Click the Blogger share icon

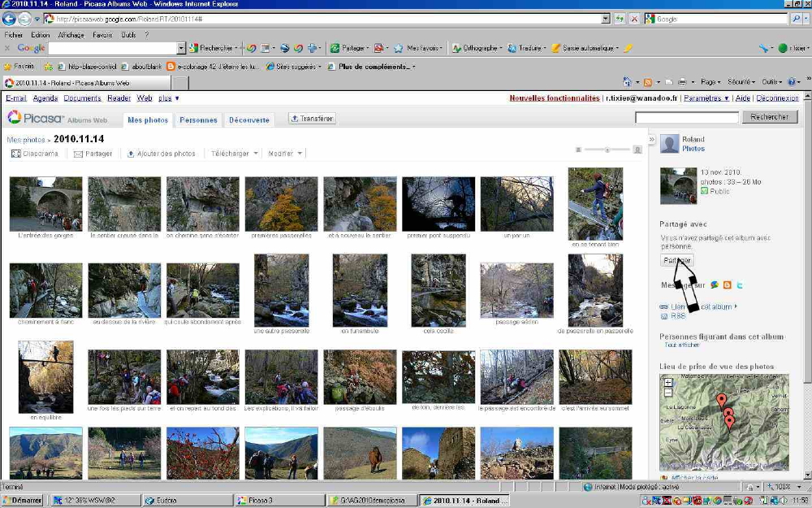[x=727, y=284]
